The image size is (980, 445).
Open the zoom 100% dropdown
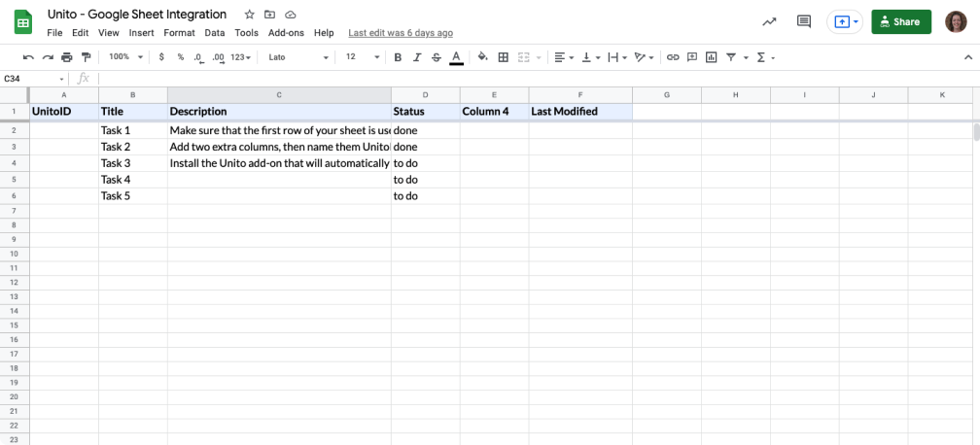[x=125, y=57]
